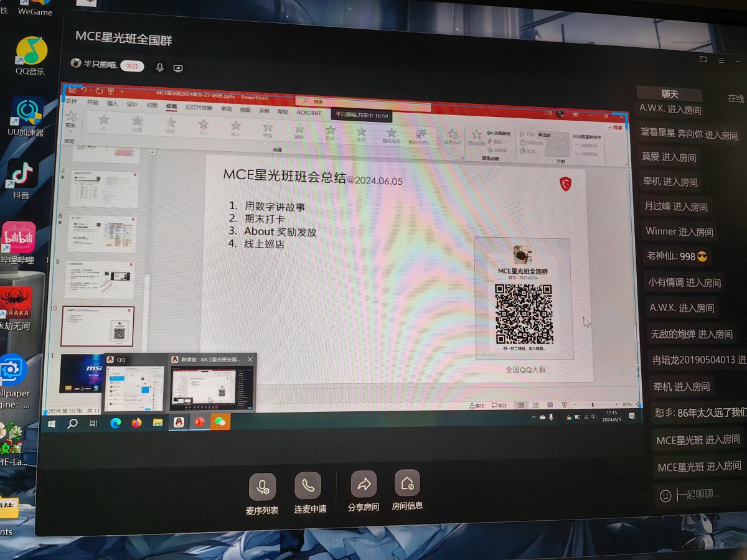Click the screen share icon beside 半只熊喵
Screen dimensions: 747x560
pos(178,68)
